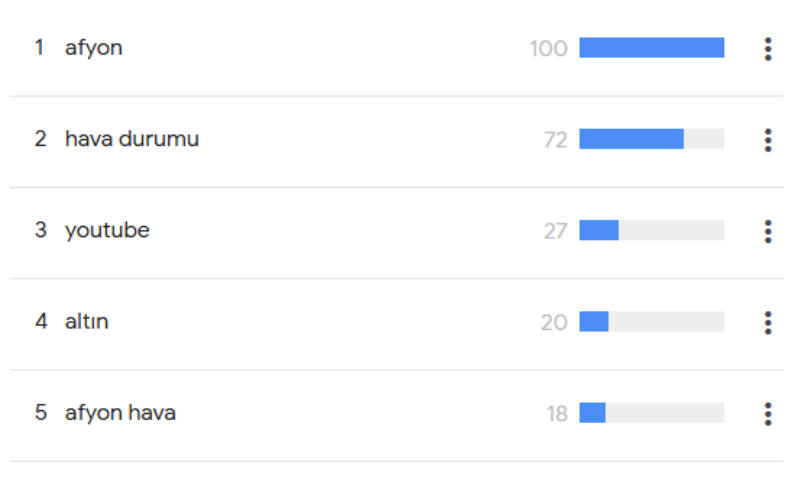Click the youtube interest bar
This screenshot has height=481, width=800.
pos(651,230)
